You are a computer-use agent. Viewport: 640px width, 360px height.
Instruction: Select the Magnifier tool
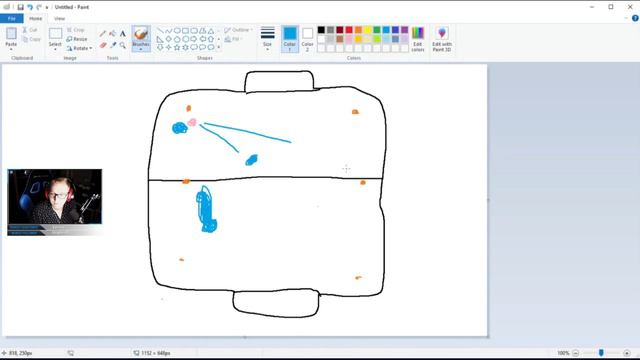(122, 45)
